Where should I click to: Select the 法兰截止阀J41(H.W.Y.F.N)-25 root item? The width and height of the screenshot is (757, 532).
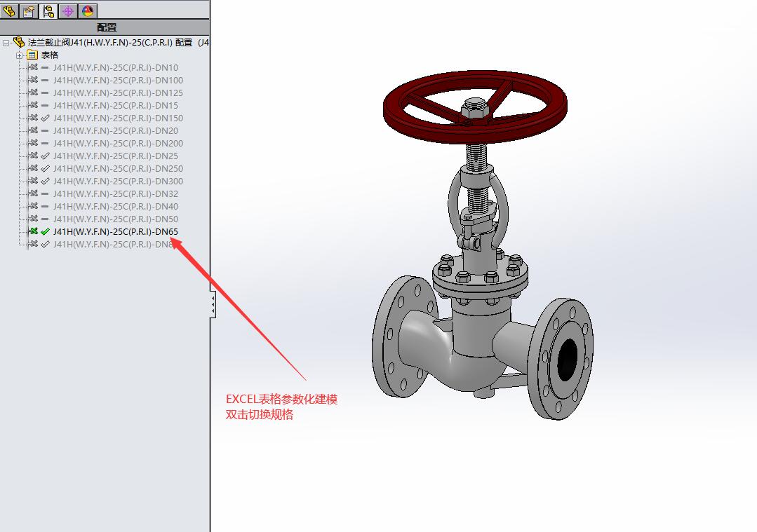point(119,43)
